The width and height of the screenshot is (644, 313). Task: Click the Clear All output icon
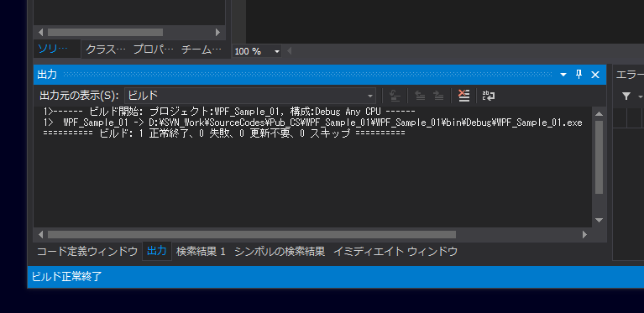[463, 96]
